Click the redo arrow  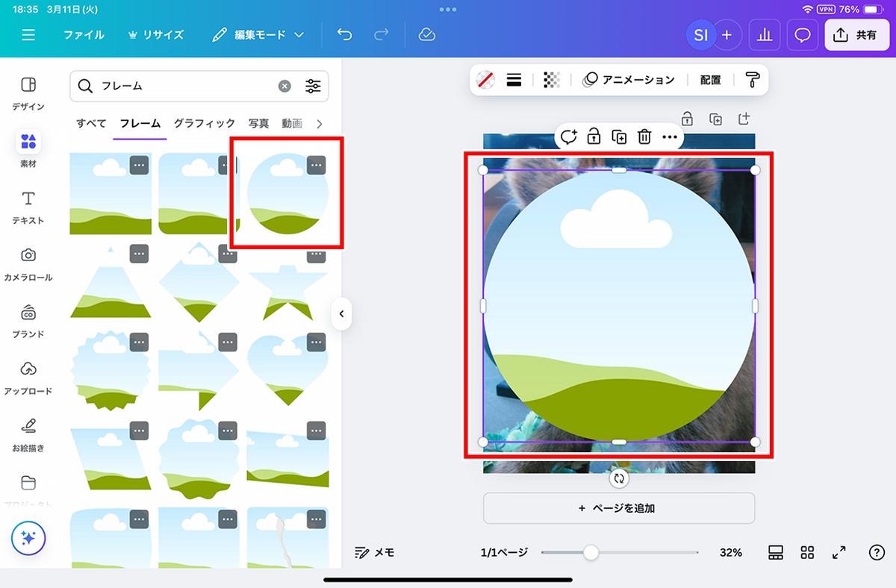(x=382, y=35)
